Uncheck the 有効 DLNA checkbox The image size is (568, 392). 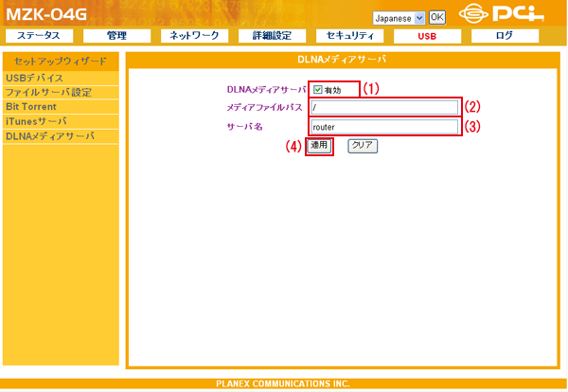coord(318,90)
